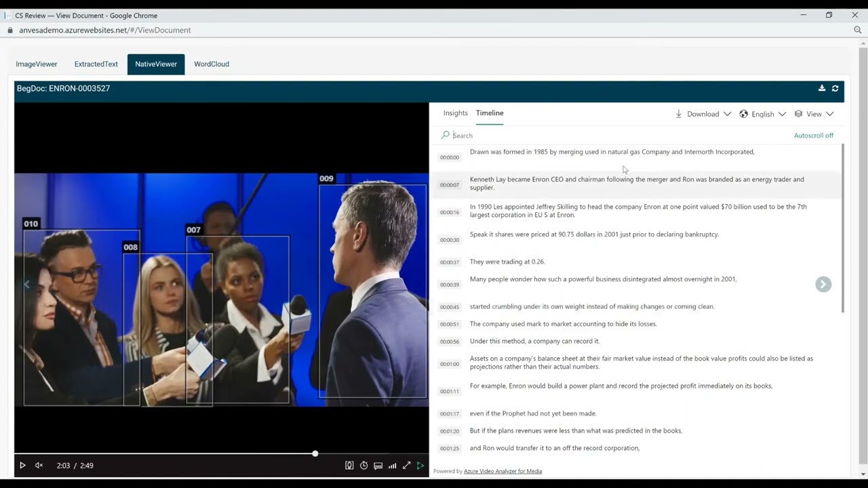
Task: Click the globe language icon
Action: pyautogui.click(x=743, y=114)
